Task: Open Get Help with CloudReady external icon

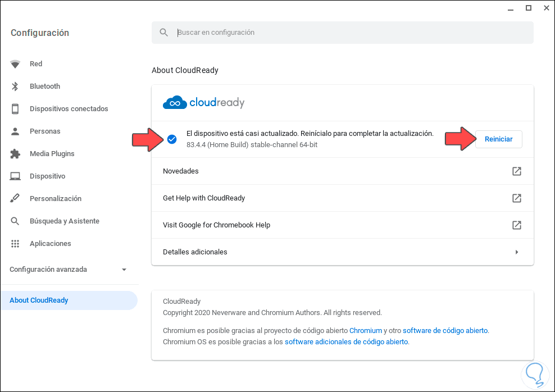Action: pyautogui.click(x=516, y=198)
